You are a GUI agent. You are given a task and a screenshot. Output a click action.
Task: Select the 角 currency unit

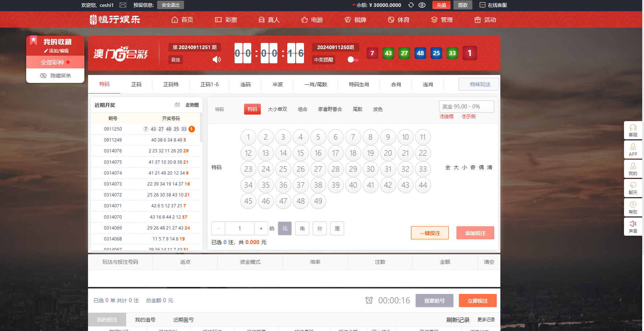(302, 228)
